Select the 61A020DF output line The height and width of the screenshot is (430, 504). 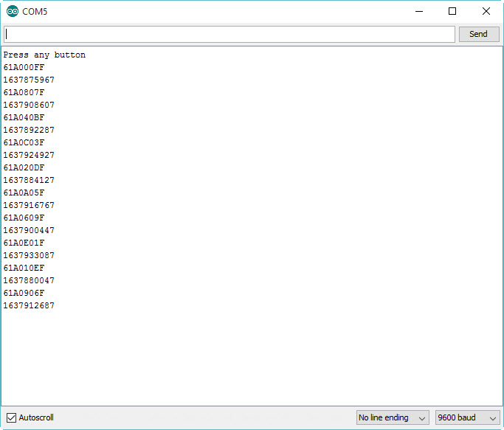[x=24, y=167]
